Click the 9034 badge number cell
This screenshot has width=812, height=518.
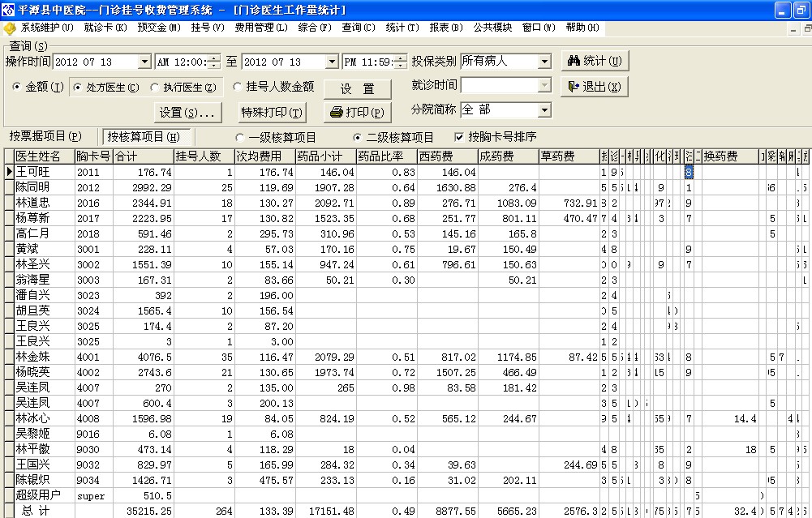[x=93, y=480]
